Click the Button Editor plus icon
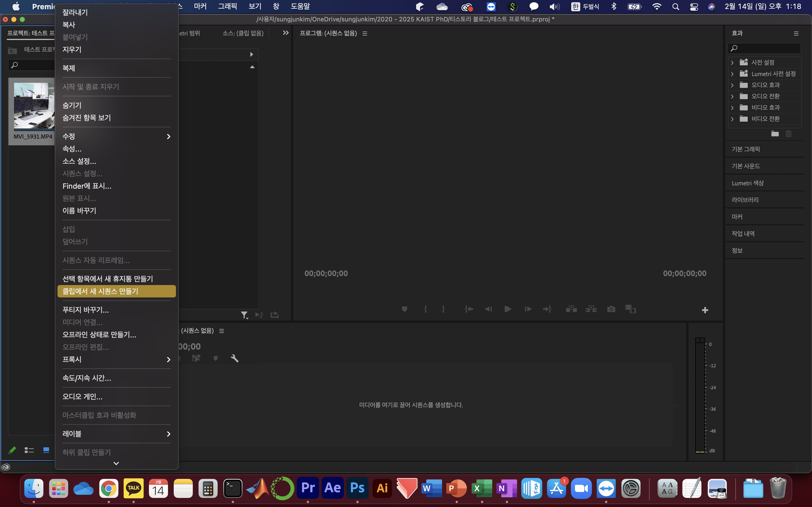 pos(705,310)
